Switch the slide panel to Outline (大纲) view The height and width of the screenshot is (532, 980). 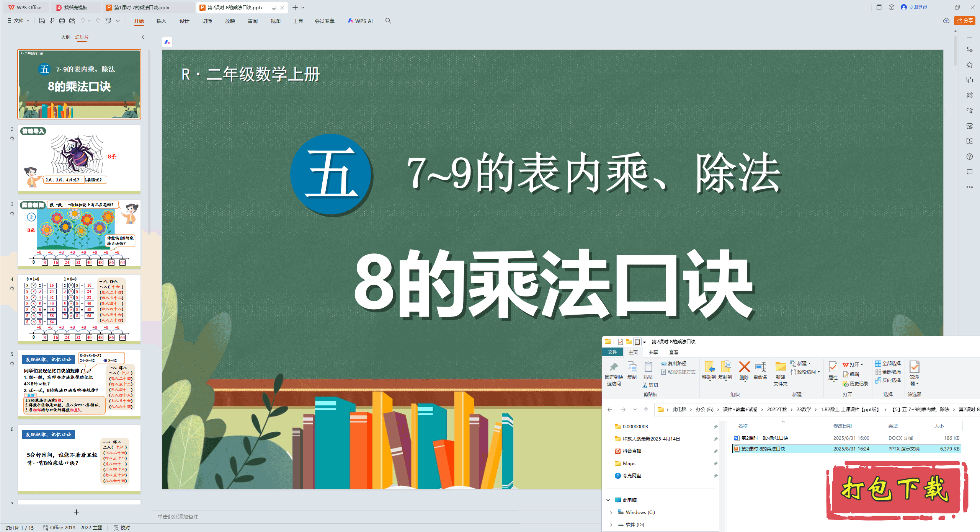65,37
